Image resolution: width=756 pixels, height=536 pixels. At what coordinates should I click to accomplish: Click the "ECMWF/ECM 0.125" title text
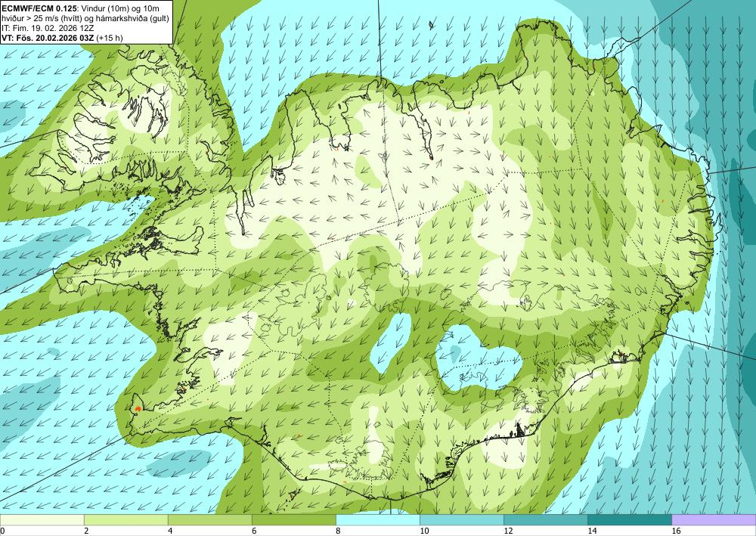point(40,8)
